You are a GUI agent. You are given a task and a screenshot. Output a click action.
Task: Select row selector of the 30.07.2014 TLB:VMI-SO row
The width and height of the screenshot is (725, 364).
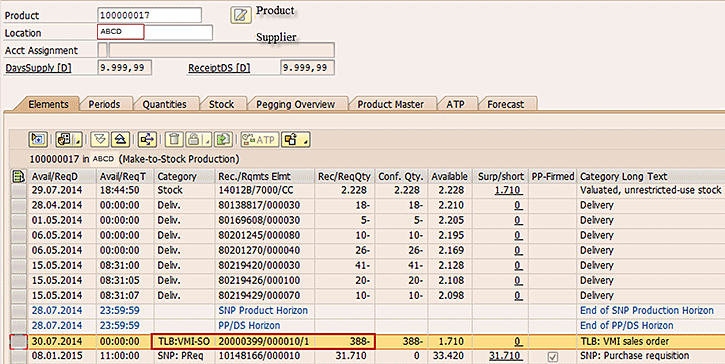pos(19,341)
